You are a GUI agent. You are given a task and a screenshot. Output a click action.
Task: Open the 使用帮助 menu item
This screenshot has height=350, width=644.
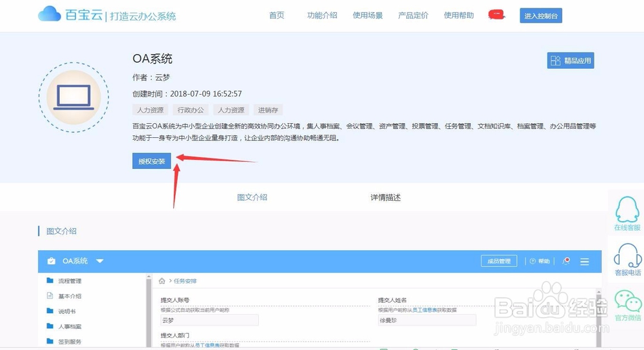point(459,15)
